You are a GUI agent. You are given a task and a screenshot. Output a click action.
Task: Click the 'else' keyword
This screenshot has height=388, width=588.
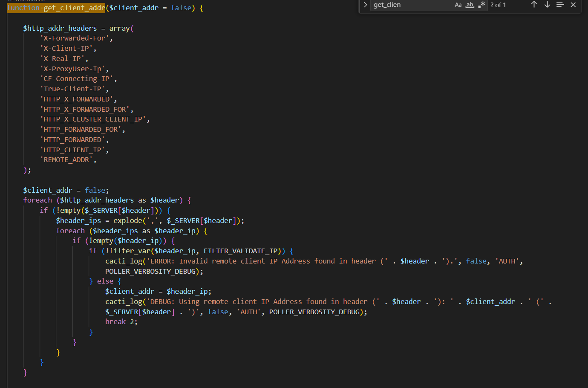[x=105, y=281]
